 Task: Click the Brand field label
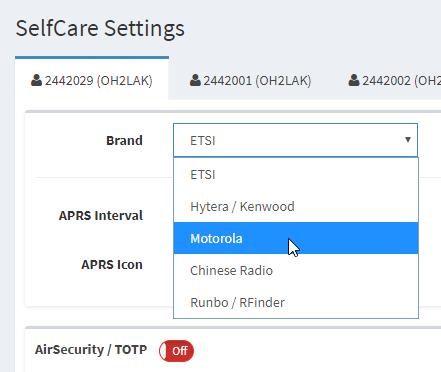124,140
